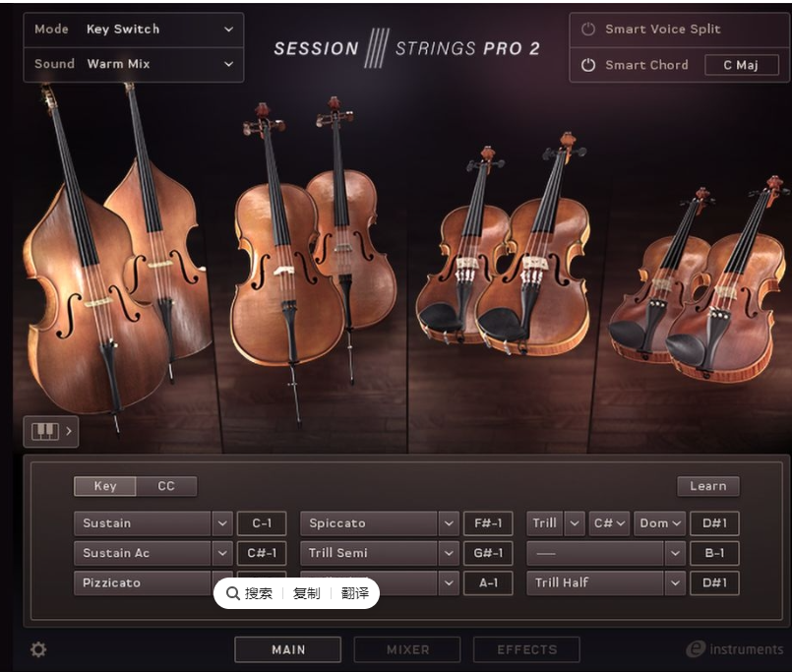Open the Dom chord quality dropdown
This screenshot has height=672, width=792.
(x=659, y=522)
